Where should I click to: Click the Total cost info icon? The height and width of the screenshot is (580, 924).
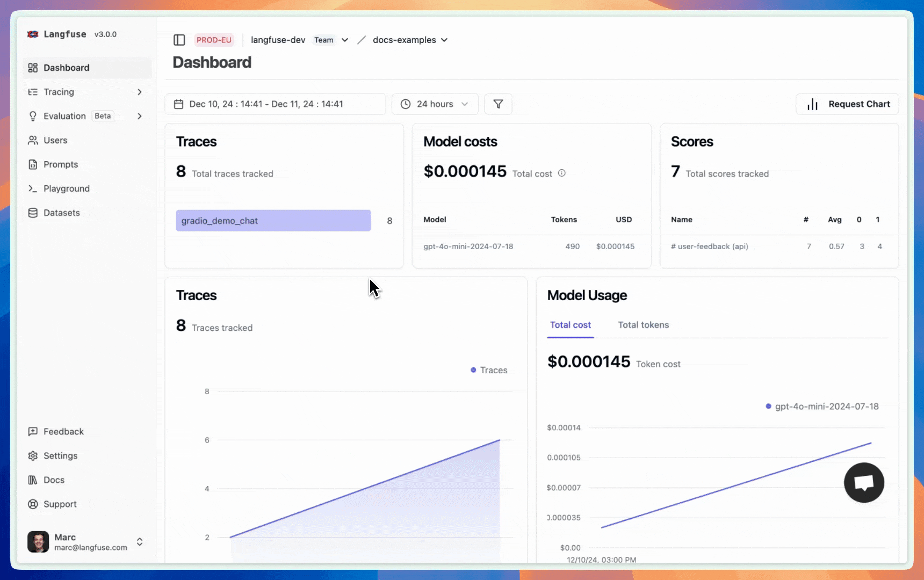(561, 173)
